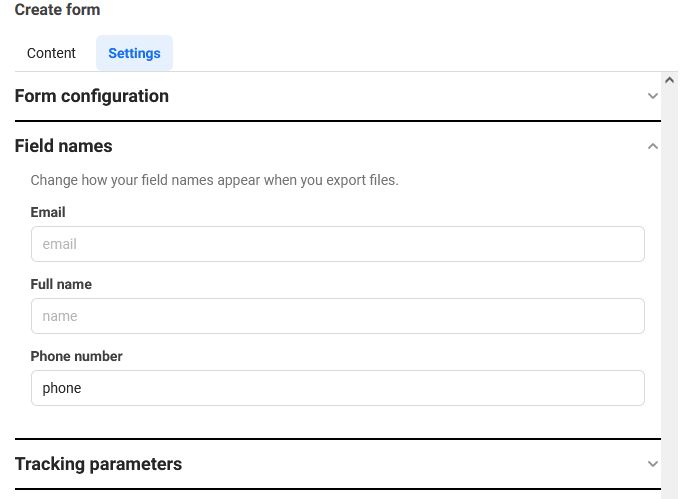Expand the Tracking parameters chevron

[652, 464]
